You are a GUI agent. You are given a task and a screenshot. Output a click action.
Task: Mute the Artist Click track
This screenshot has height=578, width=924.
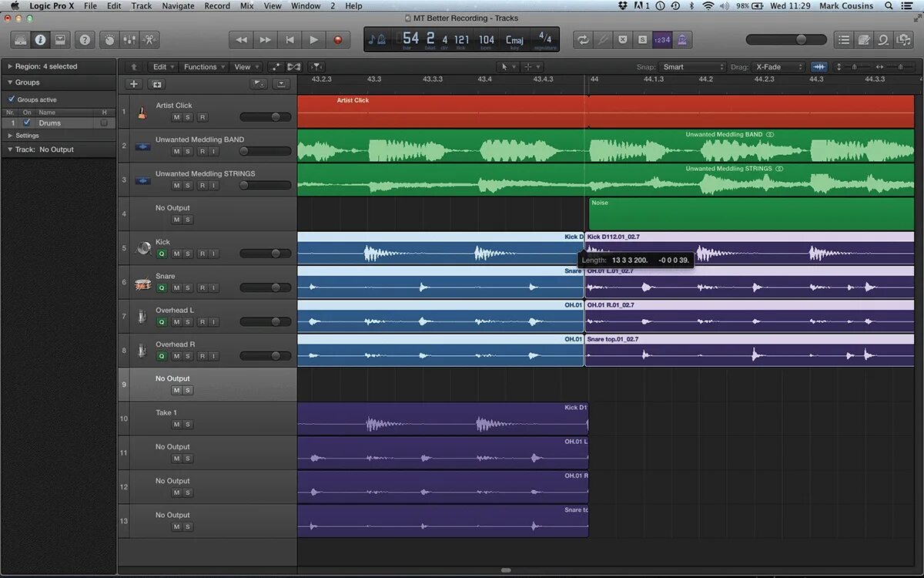(x=176, y=117)
